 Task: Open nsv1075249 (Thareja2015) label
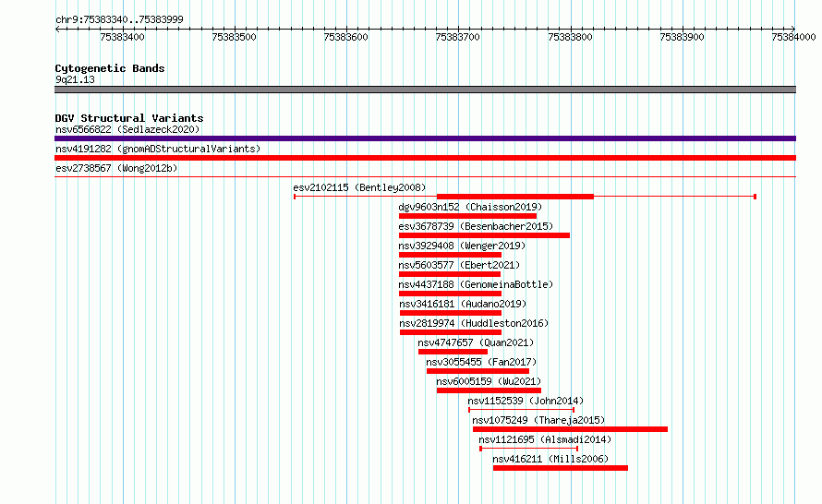click(538, 420)
